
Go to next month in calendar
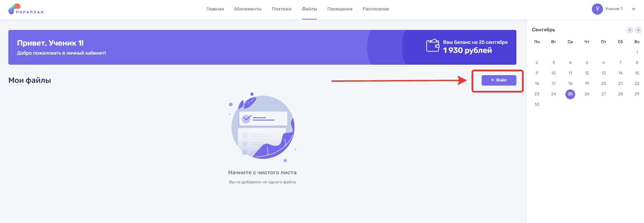[638, 30]
